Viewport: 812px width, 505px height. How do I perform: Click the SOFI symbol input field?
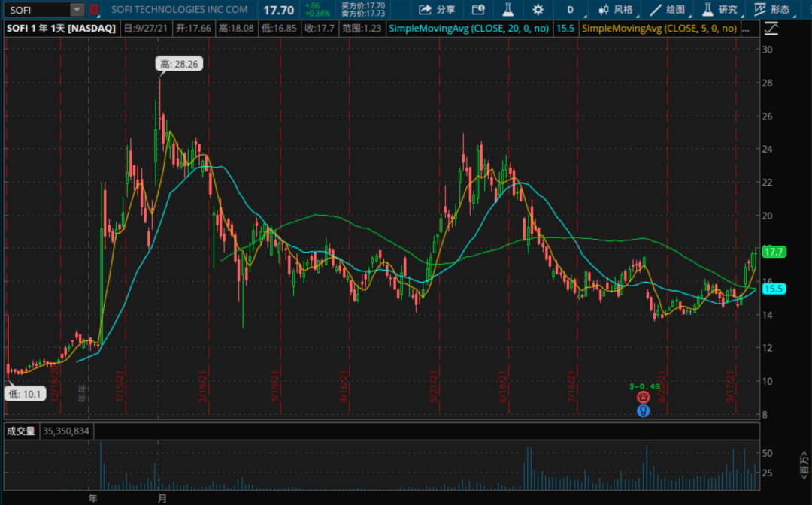coord(38,10)
